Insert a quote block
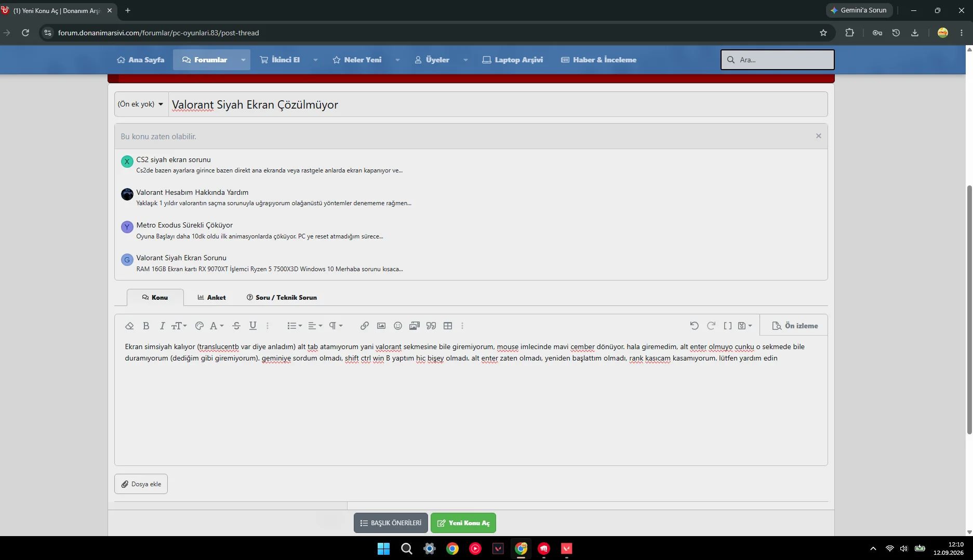Viewport: 973px width, 560px height. click(431, 326)
